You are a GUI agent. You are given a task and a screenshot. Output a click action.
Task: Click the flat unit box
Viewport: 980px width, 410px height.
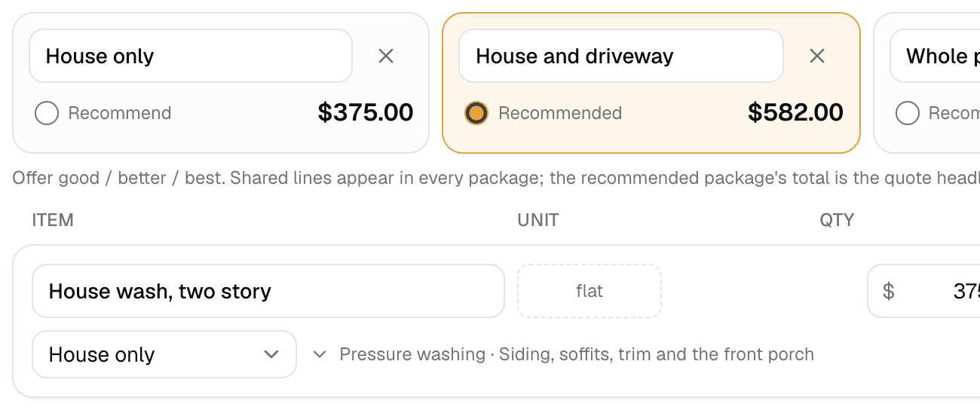point(590,291)
